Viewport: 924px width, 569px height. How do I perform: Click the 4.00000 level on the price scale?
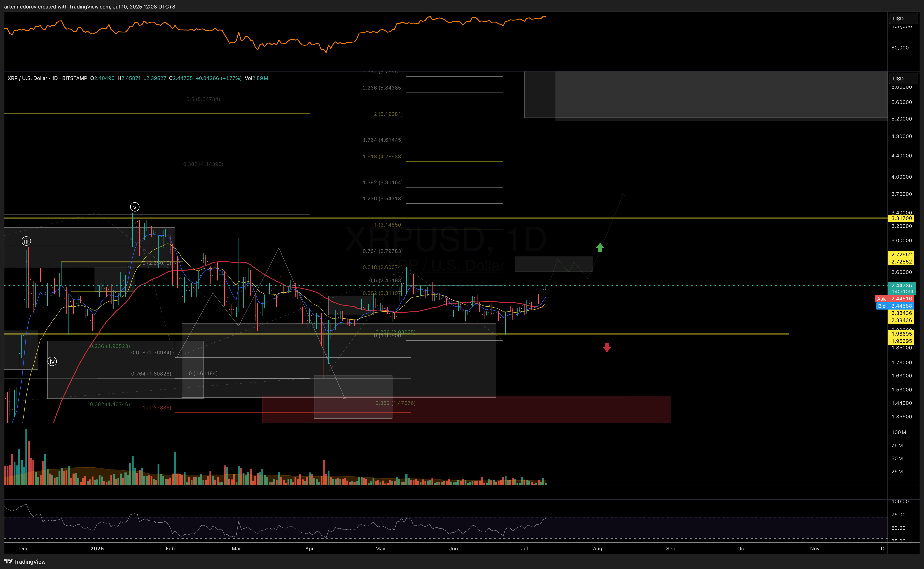[x=902, y=177]
